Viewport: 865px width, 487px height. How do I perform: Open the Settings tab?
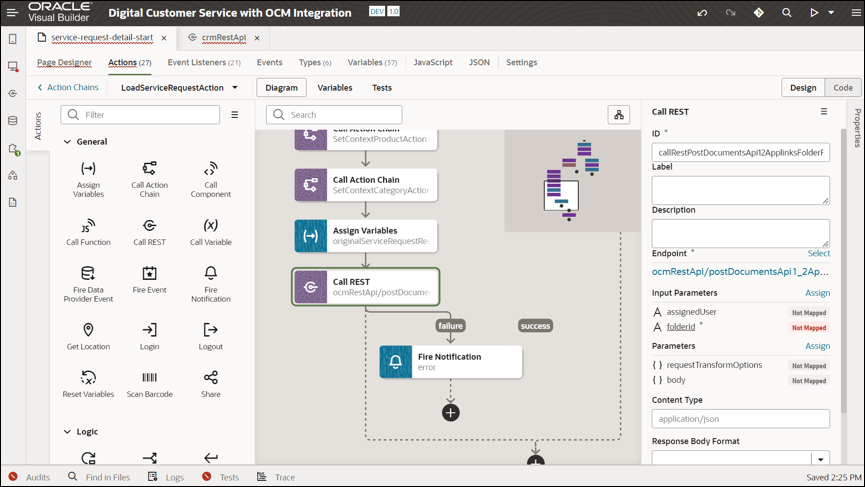tap(521, 62)
